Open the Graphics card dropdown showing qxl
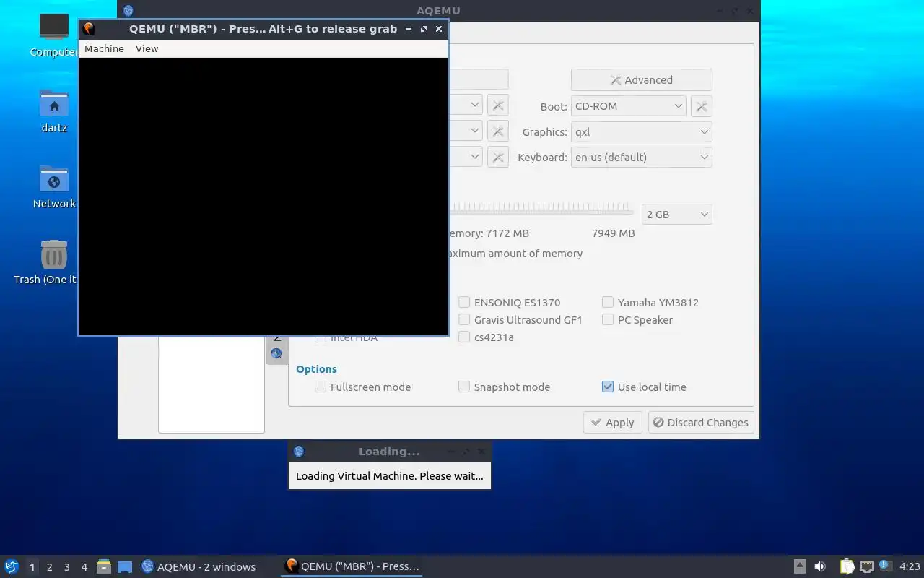 (642, 131)
